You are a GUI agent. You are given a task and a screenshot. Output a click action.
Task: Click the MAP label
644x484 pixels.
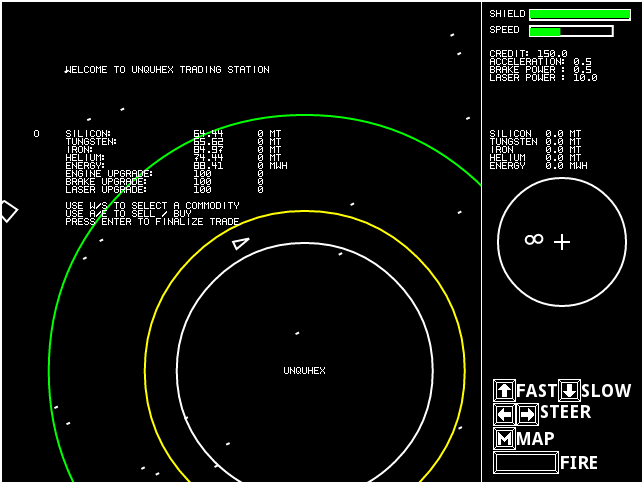[x=536, y=439]
